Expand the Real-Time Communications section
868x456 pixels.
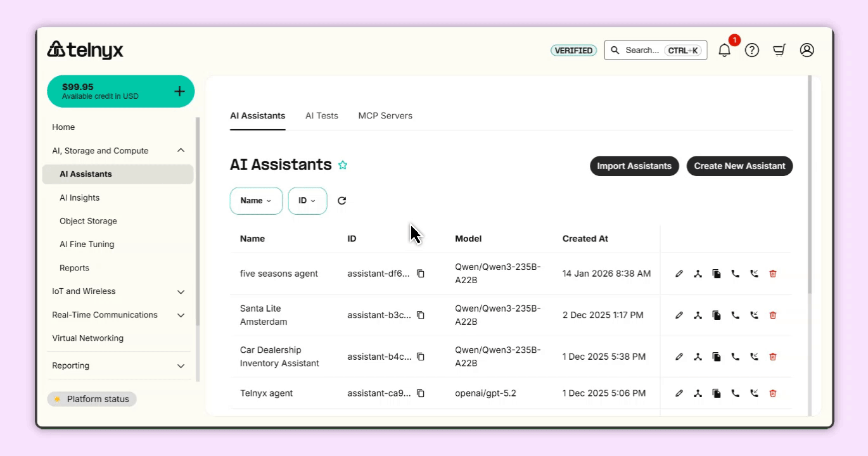(181, 315)
